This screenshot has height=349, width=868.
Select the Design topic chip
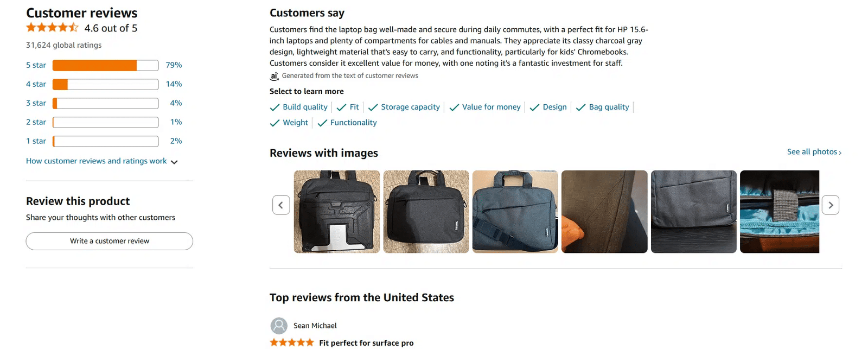[548, 107]
